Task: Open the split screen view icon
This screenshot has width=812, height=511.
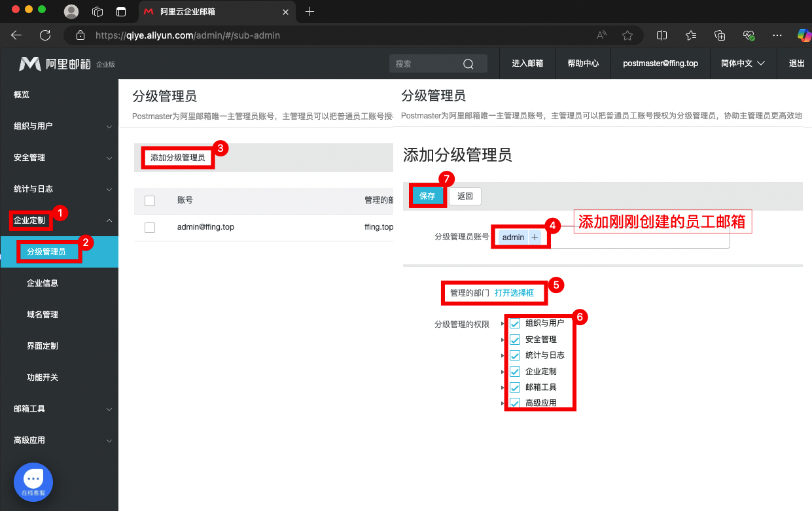Action: click(662, 35)
